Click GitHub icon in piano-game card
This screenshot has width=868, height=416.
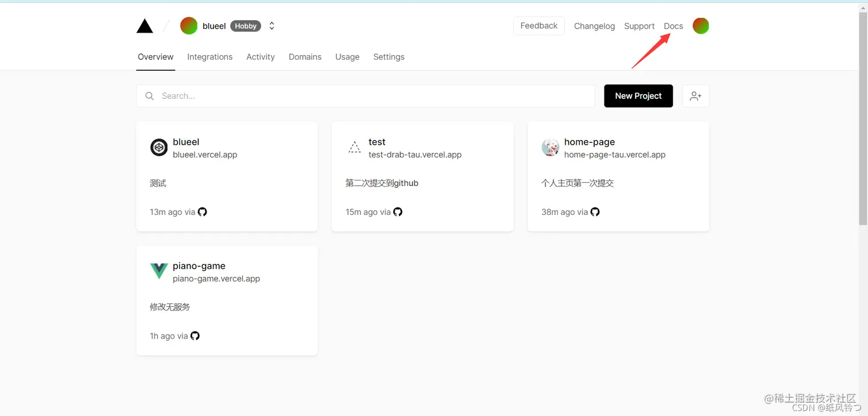pos(195,336)
